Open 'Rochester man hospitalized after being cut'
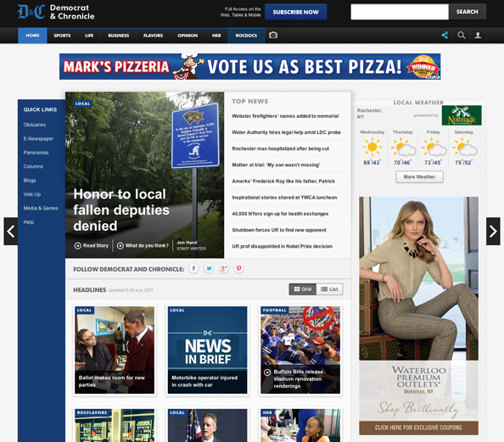The width and height of the screenshot is (504, 442). point(280,148)
